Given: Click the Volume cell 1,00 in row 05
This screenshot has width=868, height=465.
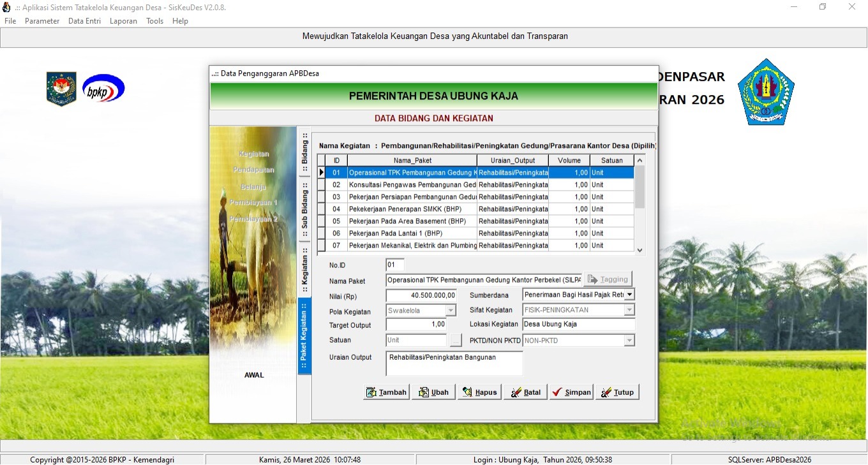Looking at the screenshot, I should [x=569, y=221].
